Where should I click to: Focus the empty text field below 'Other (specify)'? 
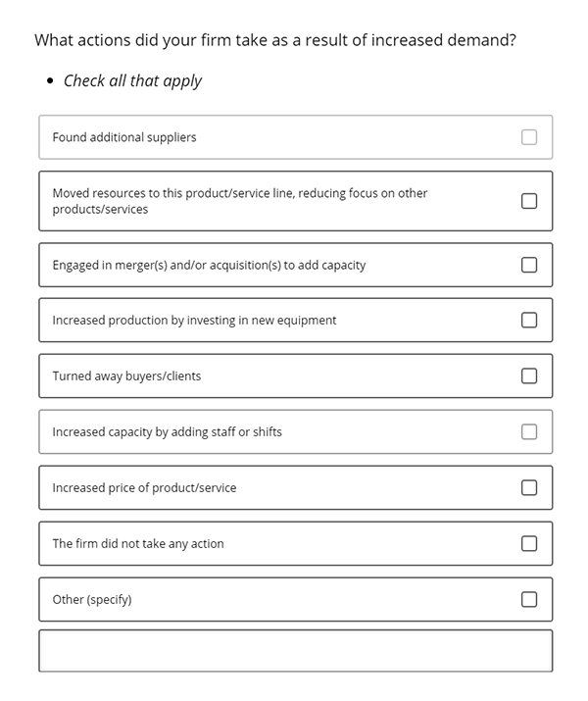295,651
